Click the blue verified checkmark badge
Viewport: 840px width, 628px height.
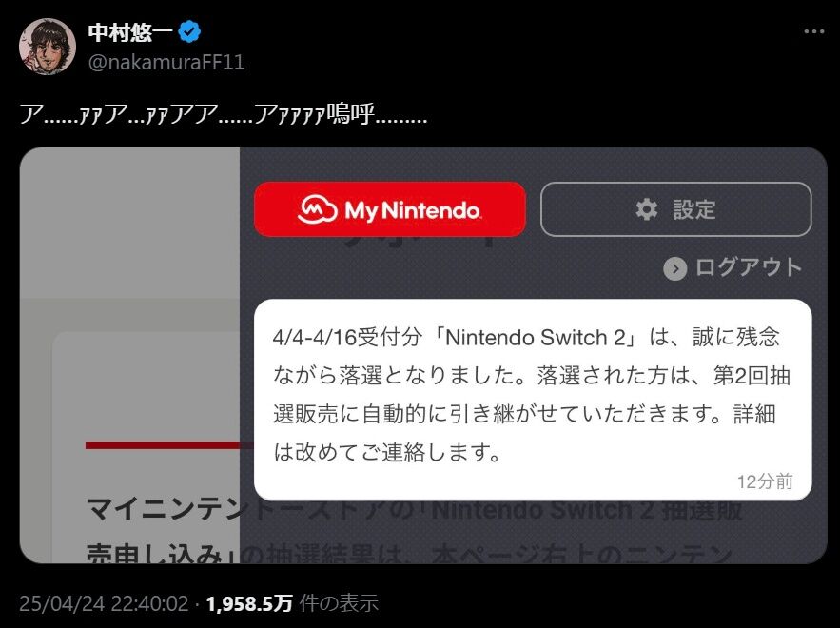tap(189, 31)
